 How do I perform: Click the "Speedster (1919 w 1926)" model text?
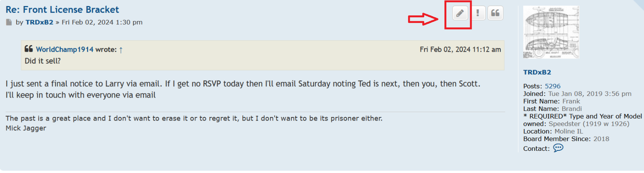pyautogui.click(x=589, y=124)
